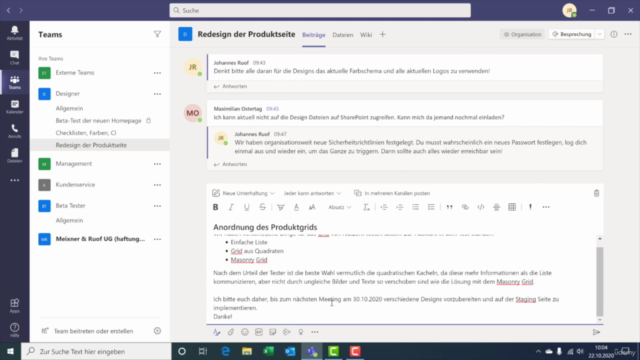Open the Neue Unterhaltung dropdown
The width and height of the screenshot is (640, 360).
click(244, 193)
